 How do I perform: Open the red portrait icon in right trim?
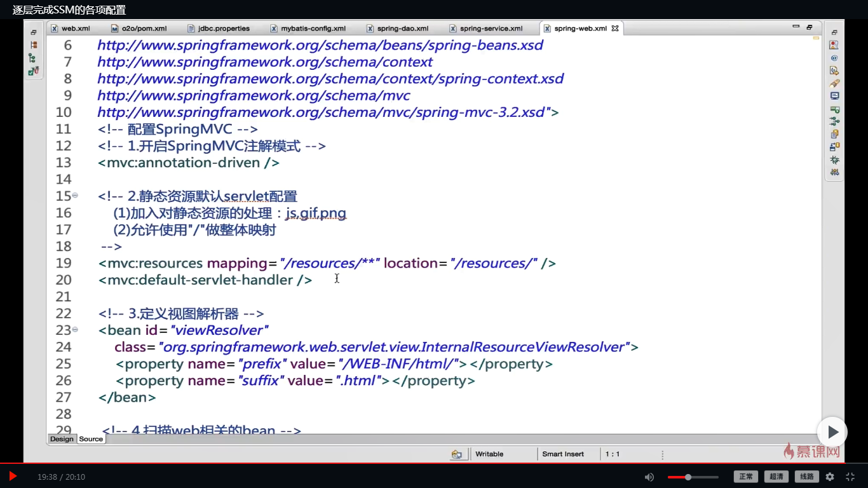[834, 45]
